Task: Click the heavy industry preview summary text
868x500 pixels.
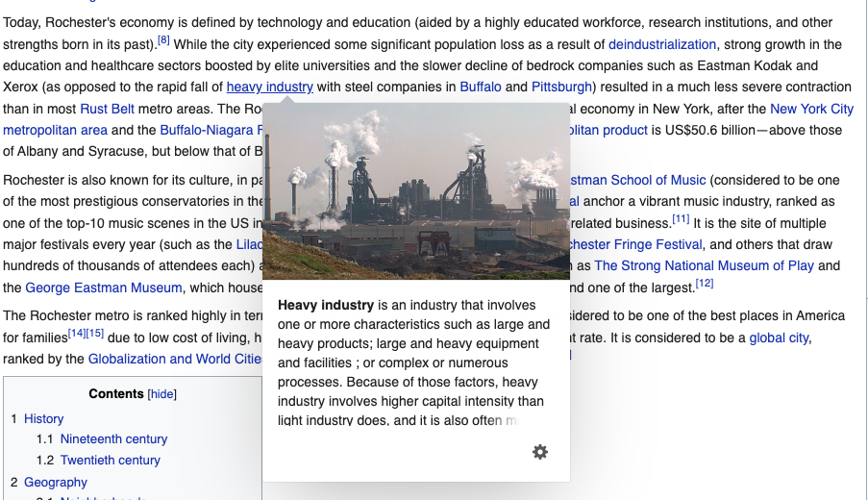Action: tap(413, 362)
